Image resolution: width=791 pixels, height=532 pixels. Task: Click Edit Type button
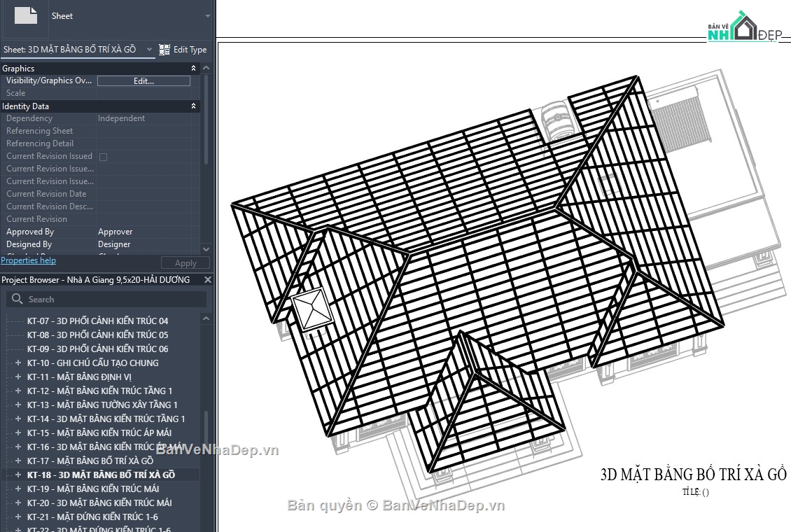183,50
